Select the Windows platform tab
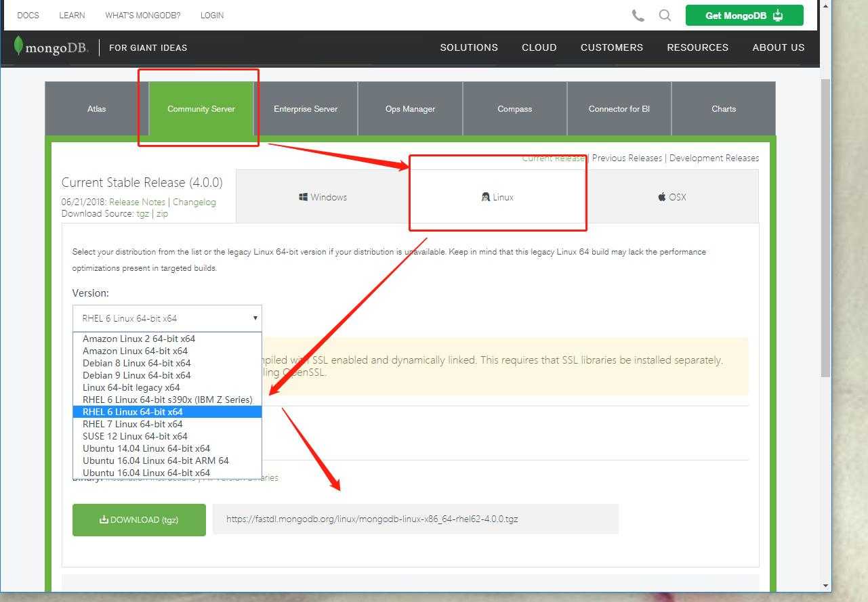The width and height of the screenshot is (868, 602). [x=323, y=197]
